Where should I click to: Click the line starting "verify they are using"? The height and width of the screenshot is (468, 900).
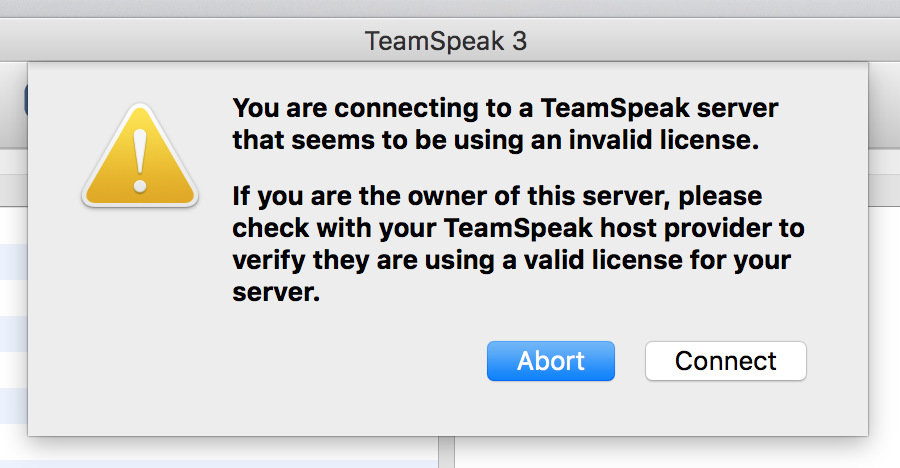512,261
